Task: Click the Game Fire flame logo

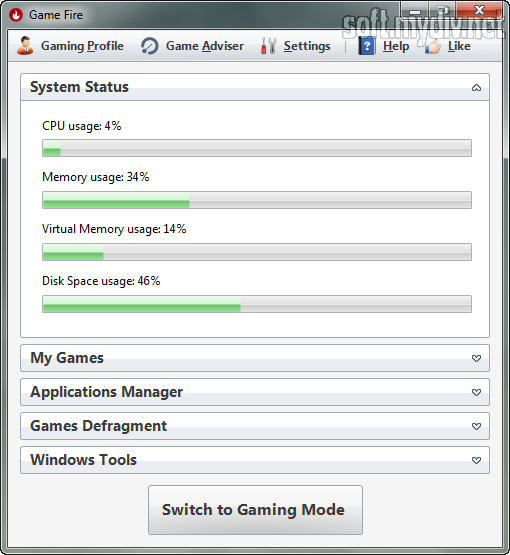Action: click(16, 15)
